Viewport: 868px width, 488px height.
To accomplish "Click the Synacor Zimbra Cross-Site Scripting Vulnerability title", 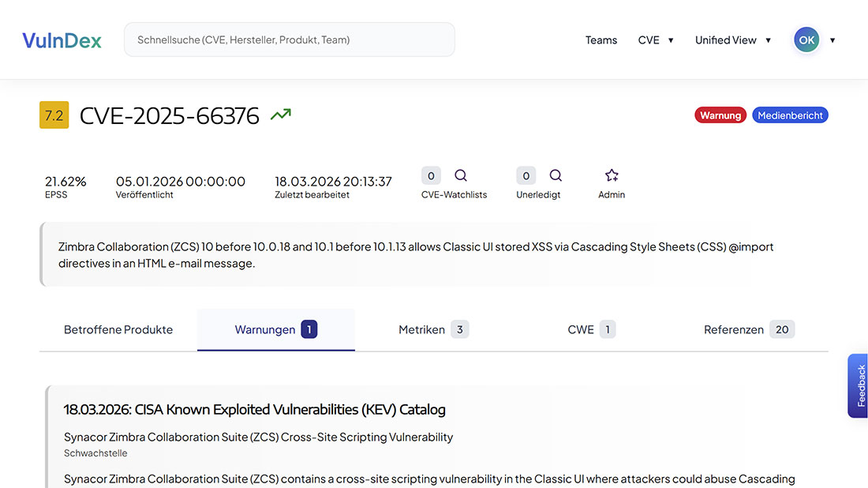I will 258,437.
